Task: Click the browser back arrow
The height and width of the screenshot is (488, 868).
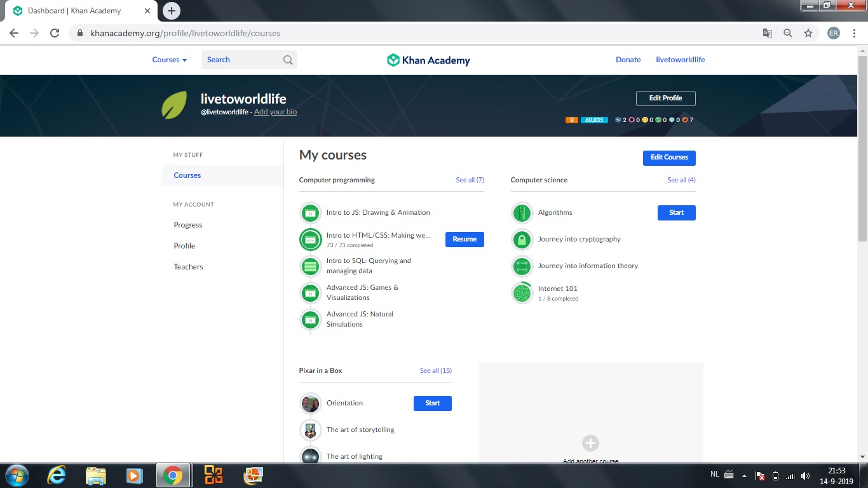Action: pos(14,33)
